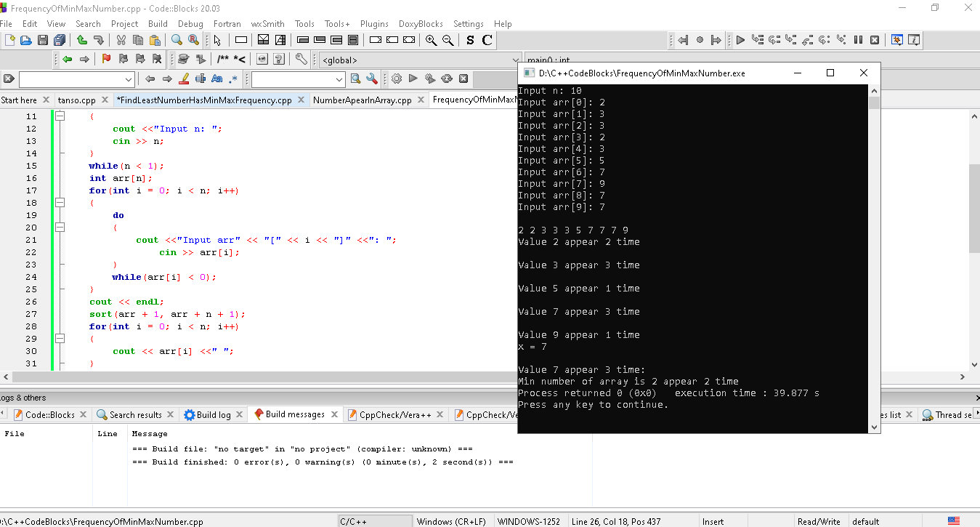980x527 pixels.
Task: Toggle the highlighted Debugging windows icon
Action: point(896,40)
